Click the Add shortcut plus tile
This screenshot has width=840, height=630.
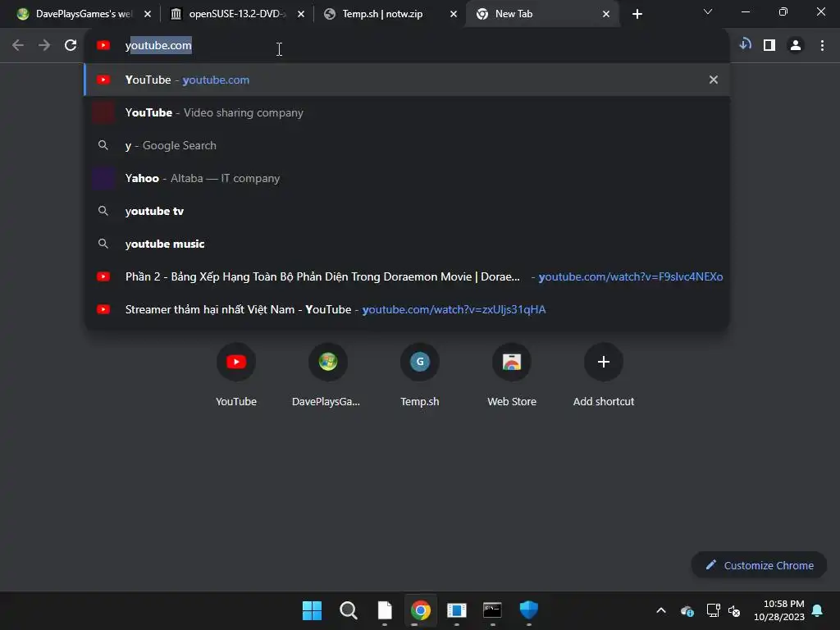(x=603, y=375)
